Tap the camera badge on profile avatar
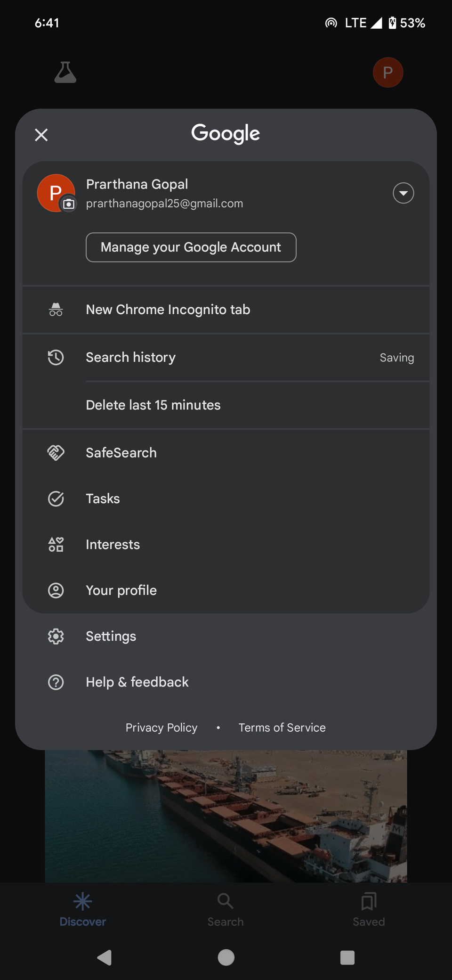 [69, 204]
